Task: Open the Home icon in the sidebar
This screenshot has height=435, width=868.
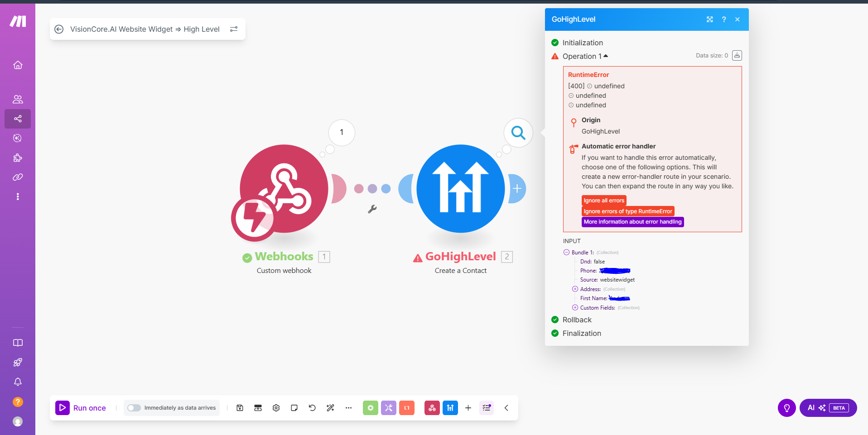Action: [18, 65]
